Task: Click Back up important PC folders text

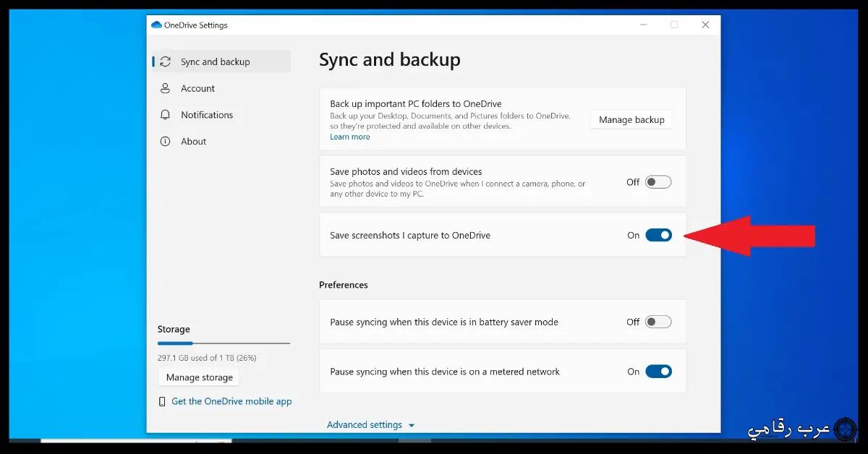Action: tap(416, 104)
